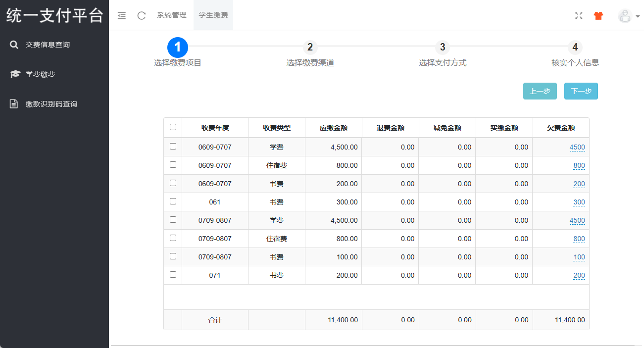Click the horizontal scrollbar at page bottom
Screen dimensions: 644x348
[372, 346]
